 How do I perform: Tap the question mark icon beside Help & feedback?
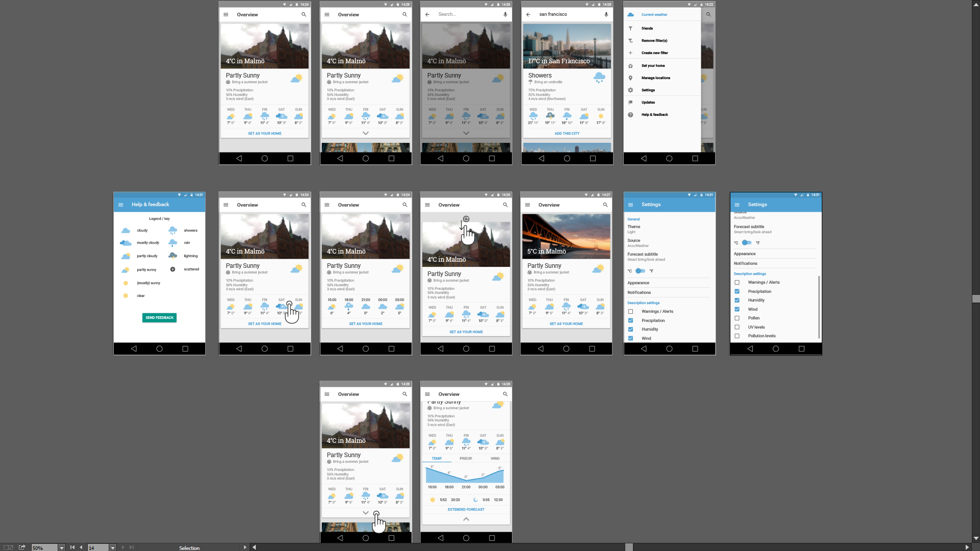631,114
